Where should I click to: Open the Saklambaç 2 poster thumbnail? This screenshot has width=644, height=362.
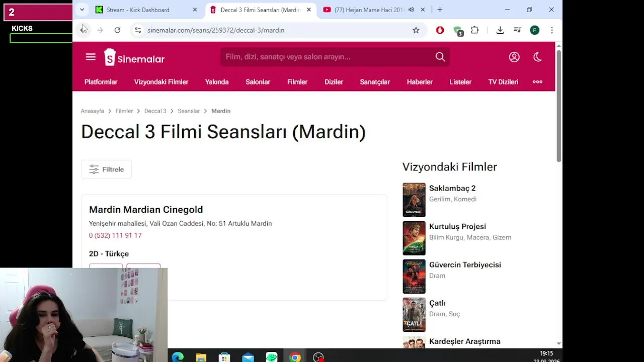[x=414, y=200]
